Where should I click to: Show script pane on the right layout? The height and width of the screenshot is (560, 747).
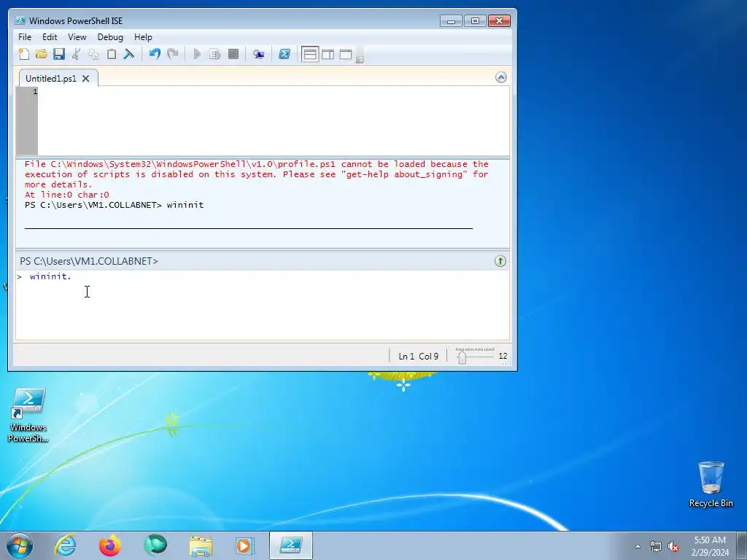[x=328, y=54]
